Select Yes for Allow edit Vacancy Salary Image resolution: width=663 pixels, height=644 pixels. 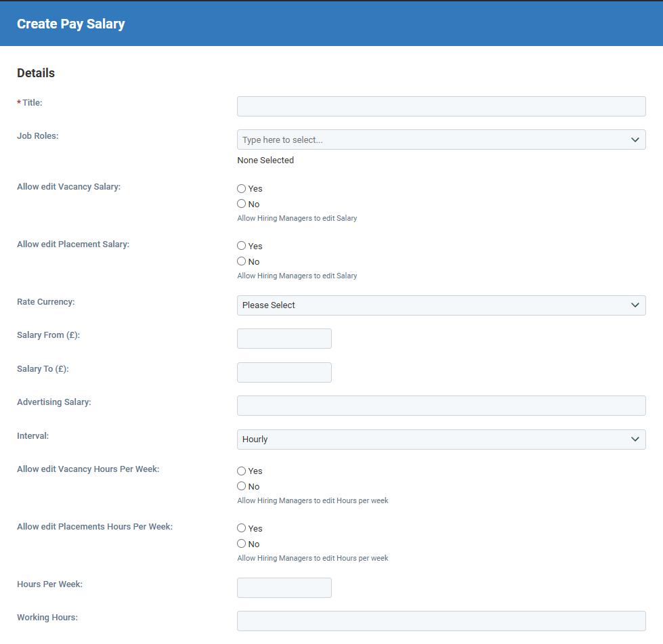point(242,188)
